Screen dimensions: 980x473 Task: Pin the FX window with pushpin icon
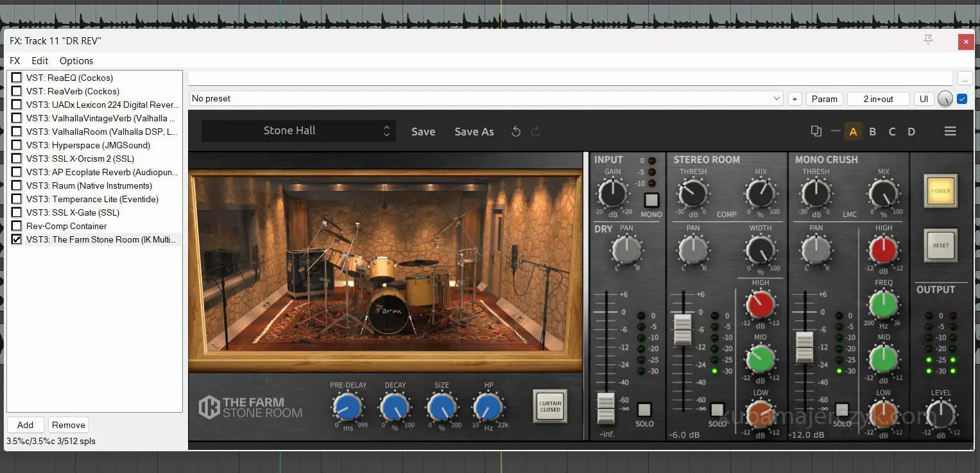click(928, 40)
